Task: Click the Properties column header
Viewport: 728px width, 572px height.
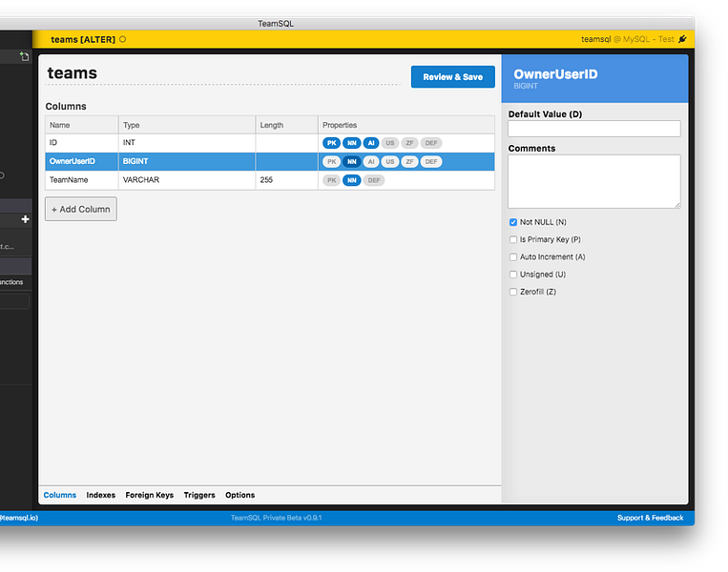Action: point(406,125)
